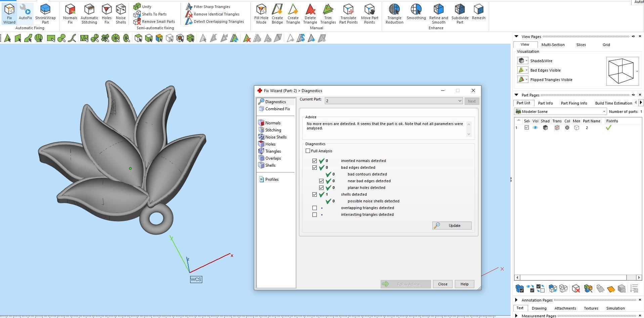Open Shade&Wire visualization dropdown
Screen dimensions: 644x318
click(526, 61)
